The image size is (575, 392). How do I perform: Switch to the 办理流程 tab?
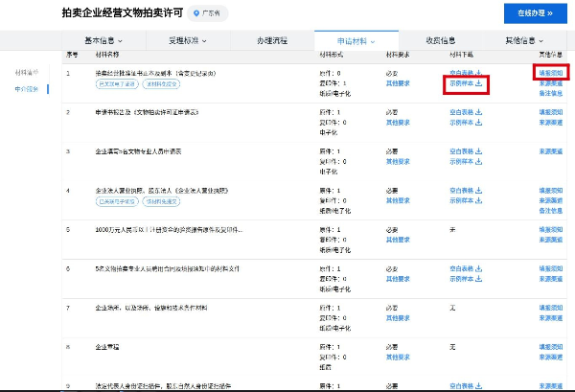272,40
